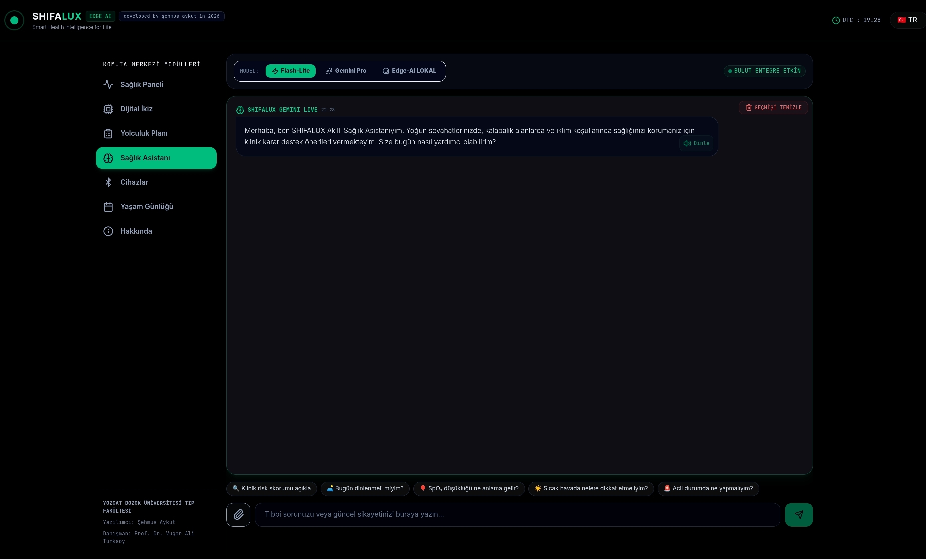Click the SHIFALUX title text
The width and height of the screenshot is (926, 560).
coord(57,16)
